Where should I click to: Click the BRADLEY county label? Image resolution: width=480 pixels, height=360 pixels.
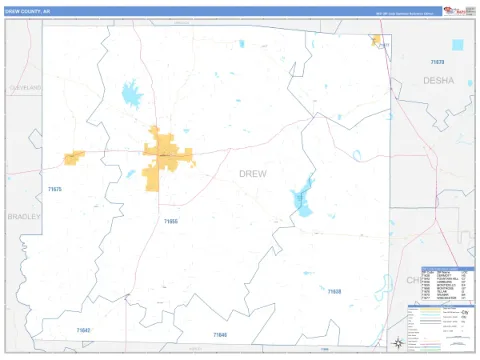pyautogui.click(x=24, y=217)
